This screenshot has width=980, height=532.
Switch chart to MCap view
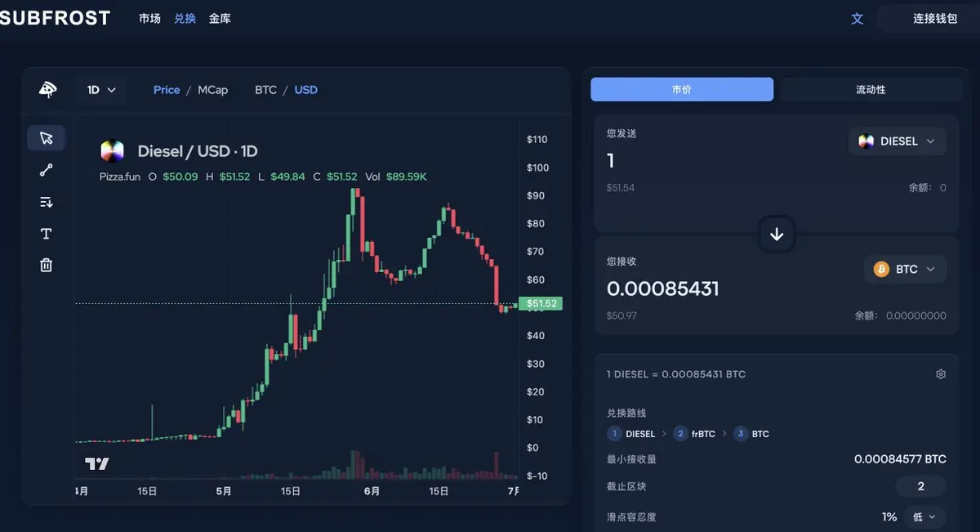[x=212, y=90]
